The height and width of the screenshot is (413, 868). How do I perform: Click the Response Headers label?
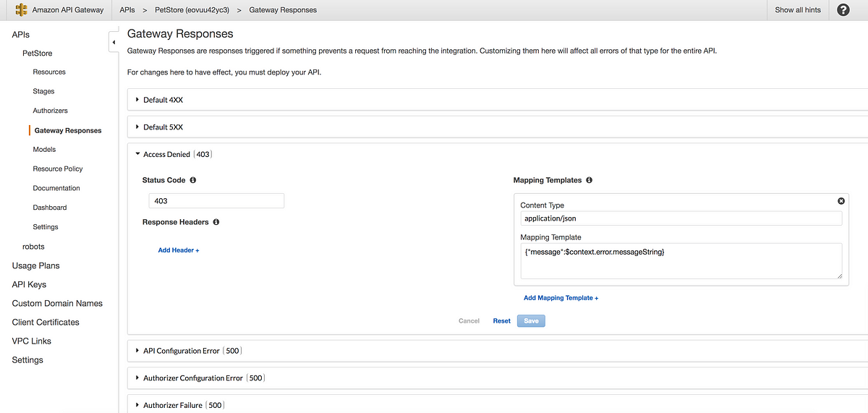click(x=176, y=222)
